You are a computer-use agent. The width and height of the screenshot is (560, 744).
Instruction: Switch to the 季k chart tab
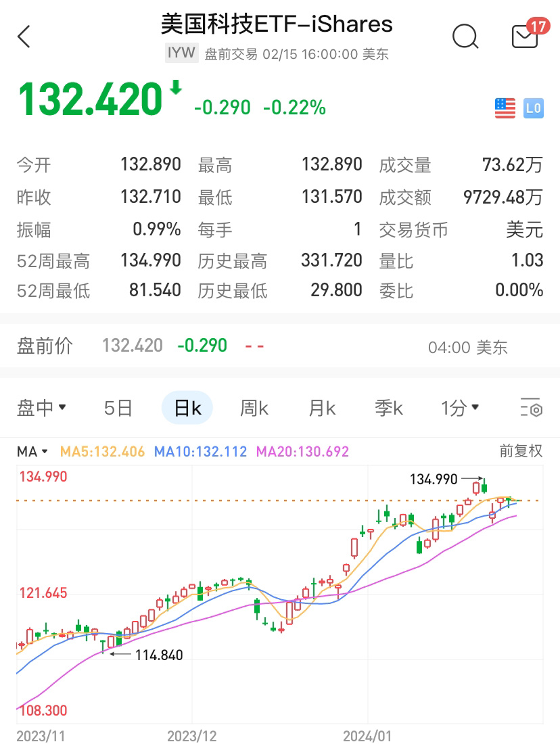point(389,408)
